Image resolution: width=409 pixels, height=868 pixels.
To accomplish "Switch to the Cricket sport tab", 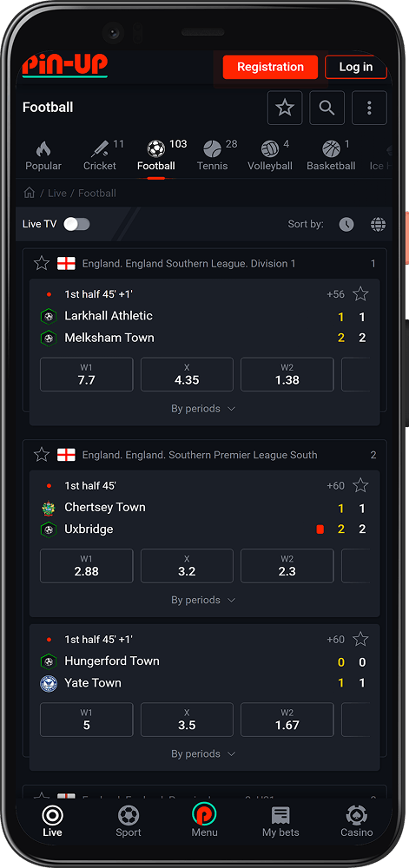I will tap(100, 155).
